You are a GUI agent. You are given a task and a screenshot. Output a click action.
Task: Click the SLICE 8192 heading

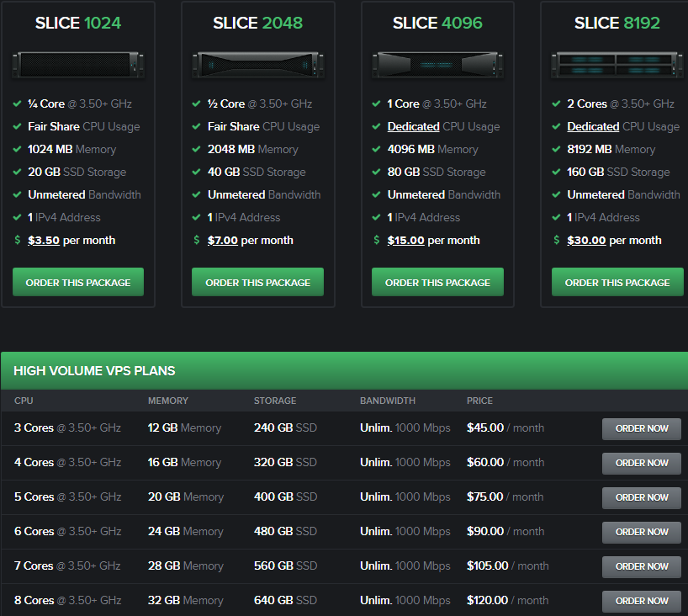(x=617, y=23)
